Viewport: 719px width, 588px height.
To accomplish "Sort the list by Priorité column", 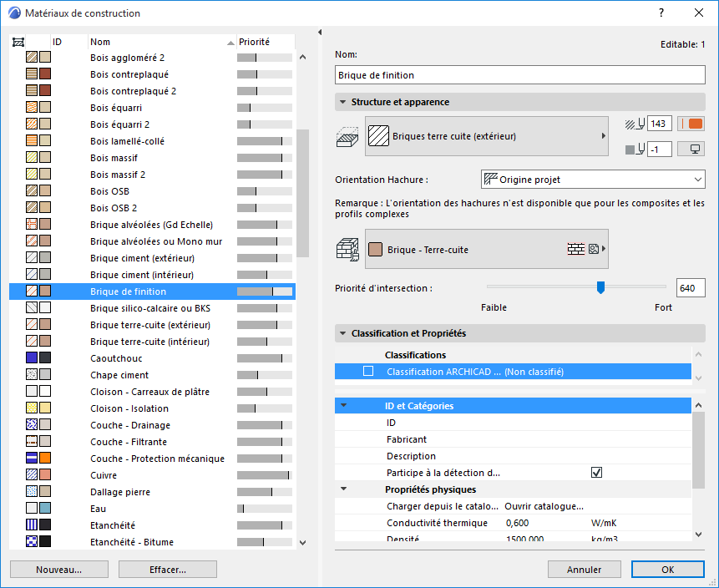I will 265,43.
